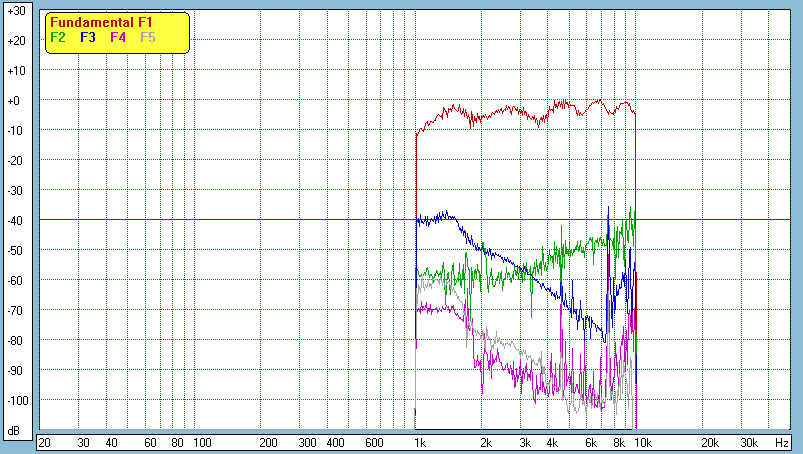This screenshot has width=803, height=454.
Task: Click the +30 level axis label
Action: point(15,11)
